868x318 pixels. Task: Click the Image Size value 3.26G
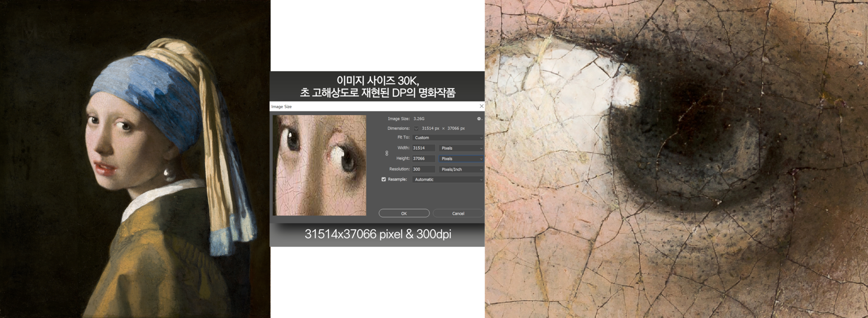click(x=419, y=119)
